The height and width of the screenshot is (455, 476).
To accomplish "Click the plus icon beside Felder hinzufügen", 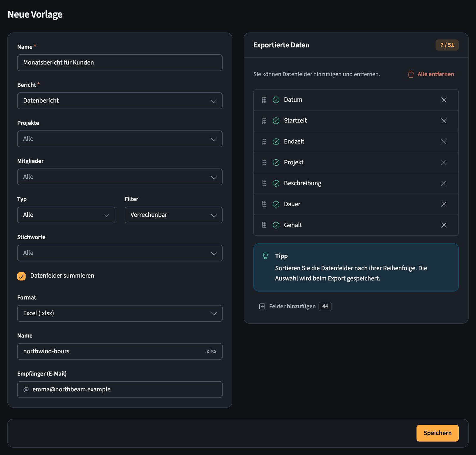I will click(x=262, y=306).
